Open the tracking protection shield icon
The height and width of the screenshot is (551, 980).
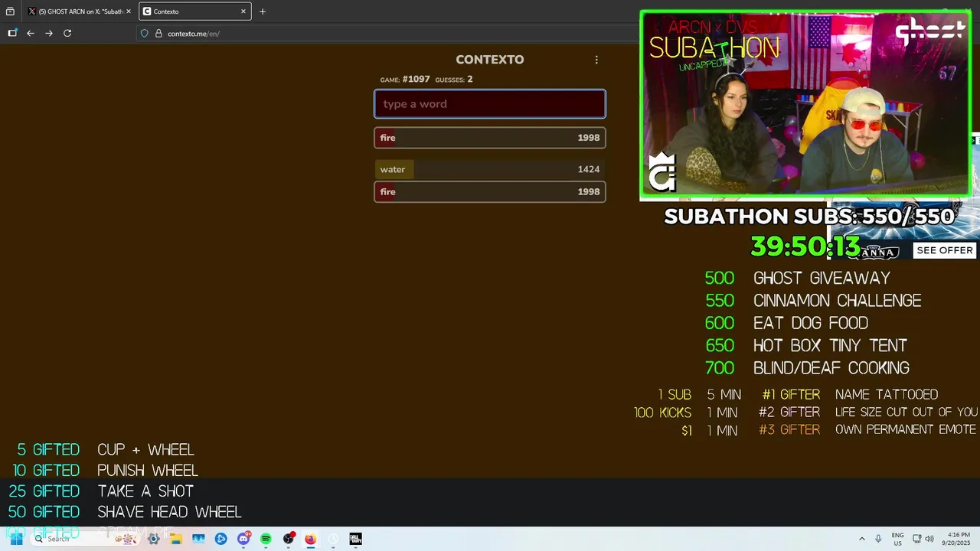click(x=144, y=34)
